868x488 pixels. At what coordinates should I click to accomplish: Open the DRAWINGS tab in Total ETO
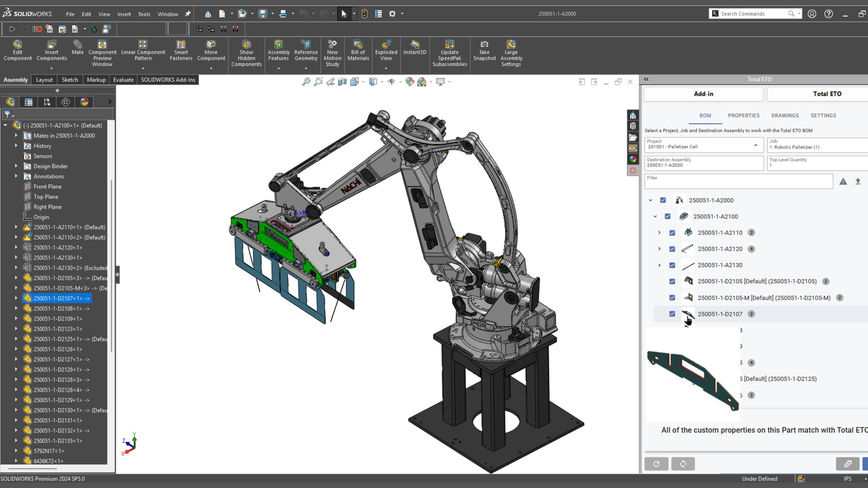click(785, 116)
